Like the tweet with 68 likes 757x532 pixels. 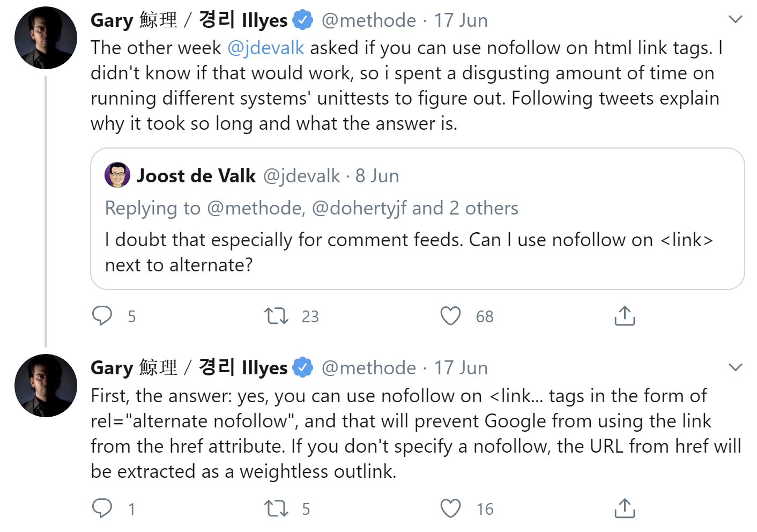tap(451, 316)
